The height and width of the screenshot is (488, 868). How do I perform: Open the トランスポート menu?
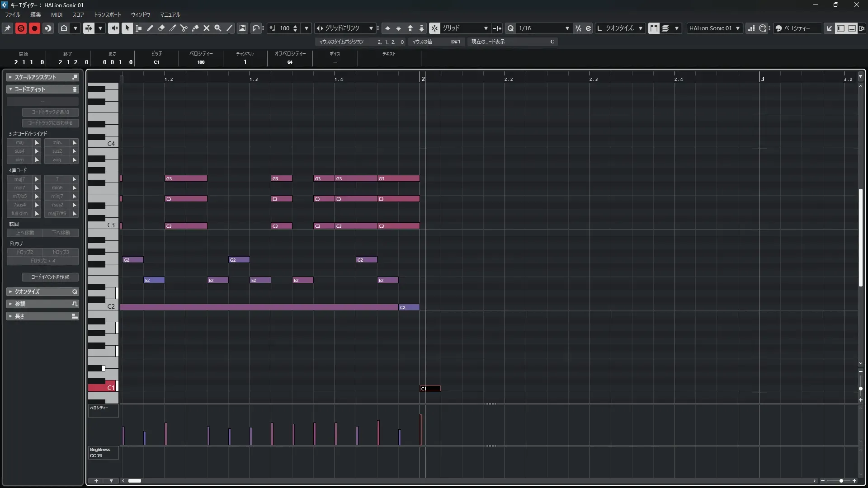coord(108,15)
